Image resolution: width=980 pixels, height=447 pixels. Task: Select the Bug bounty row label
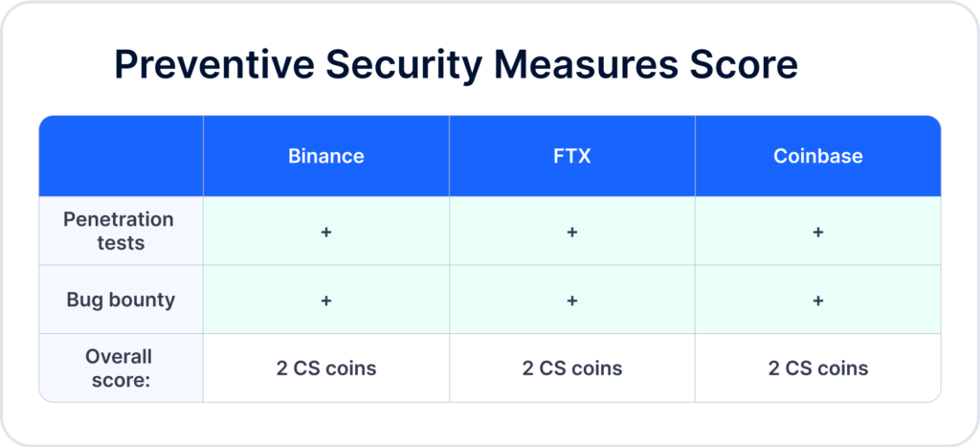click(121, 300)
